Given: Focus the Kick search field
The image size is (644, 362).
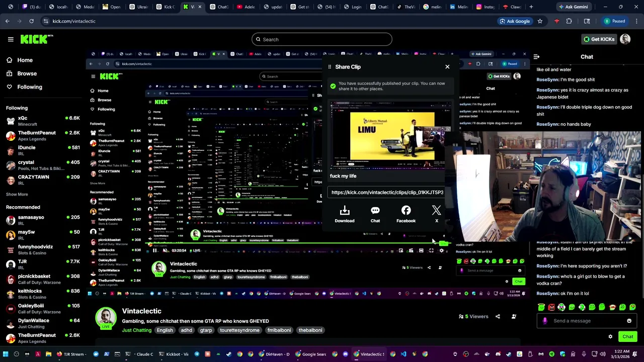Looking at the screenshot, I should tap(322, 39).
